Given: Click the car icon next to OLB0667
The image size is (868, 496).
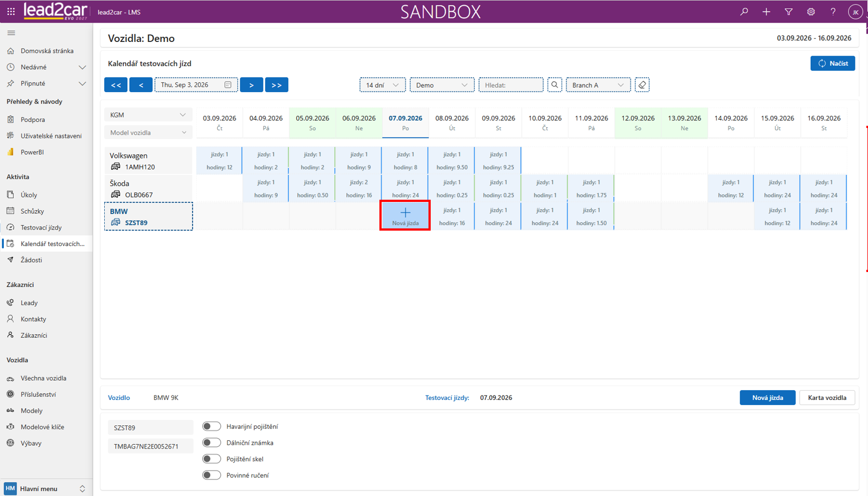Looking at the screenshot, I should (x=115, y=194).
